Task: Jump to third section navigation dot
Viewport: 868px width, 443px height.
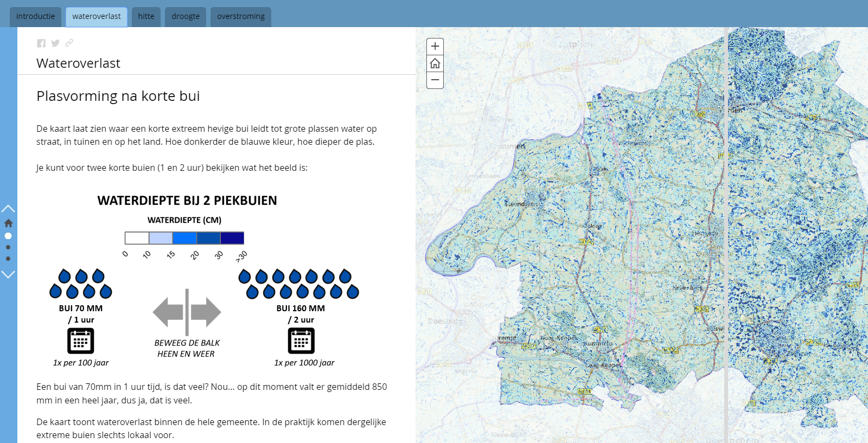Action: 8,259
